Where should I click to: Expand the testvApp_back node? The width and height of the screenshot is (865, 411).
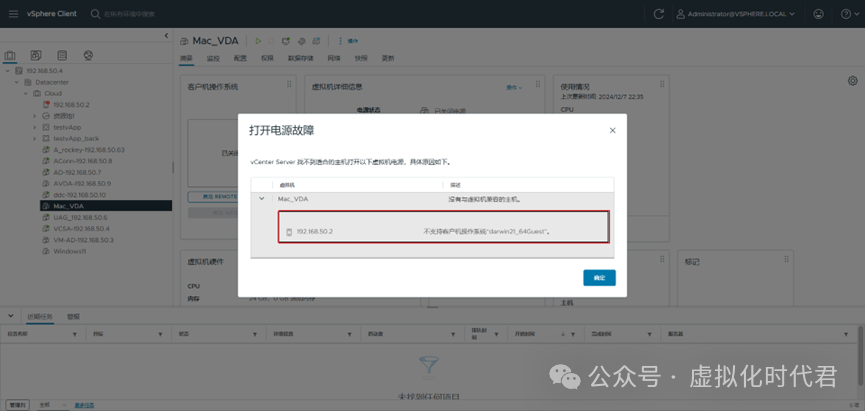[x=35, y=138]
